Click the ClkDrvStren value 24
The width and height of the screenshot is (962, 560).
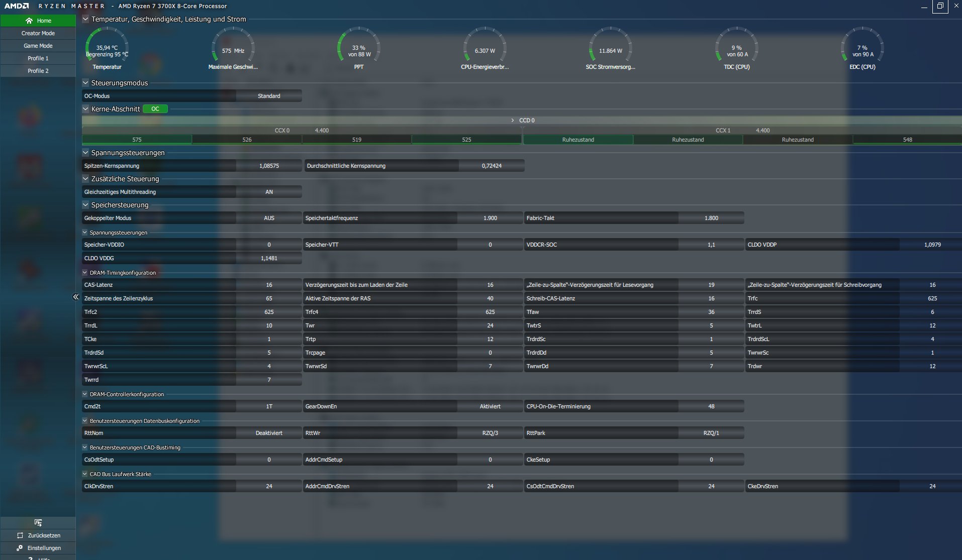click(x=269, y=486)
